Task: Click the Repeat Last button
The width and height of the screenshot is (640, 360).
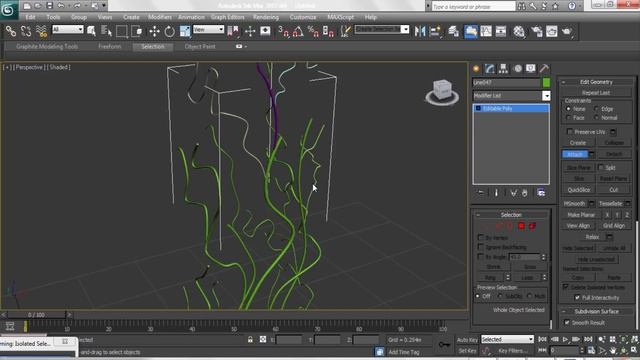Action: 596,93
